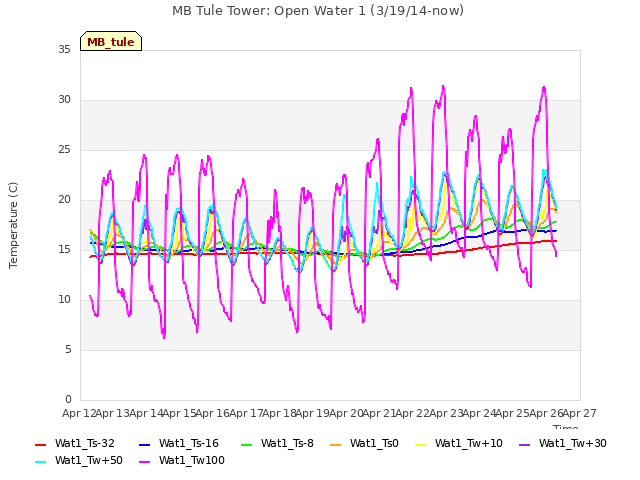Toggle Wat1_Tw+10 legend entry
This screenshot has height=480, width=640.
[x=459, y=444]
